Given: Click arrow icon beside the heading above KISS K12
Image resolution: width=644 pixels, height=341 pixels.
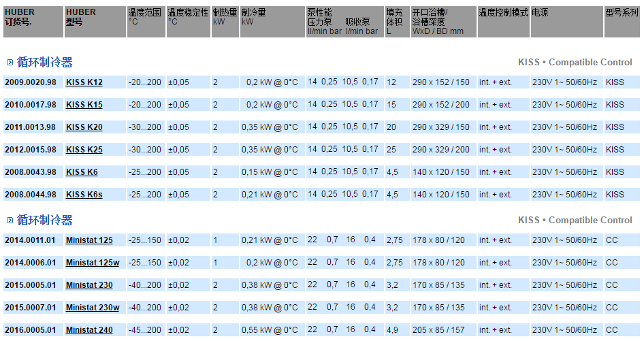Looking at the screenshot, I should [10, 63].
